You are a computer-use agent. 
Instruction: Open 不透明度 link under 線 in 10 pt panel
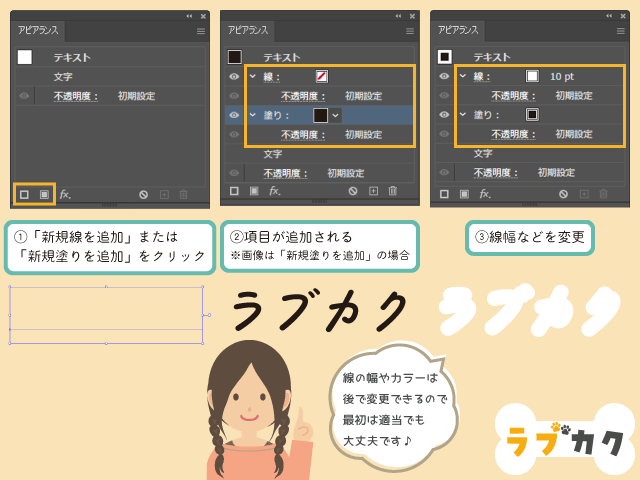(x=513, y=96)
